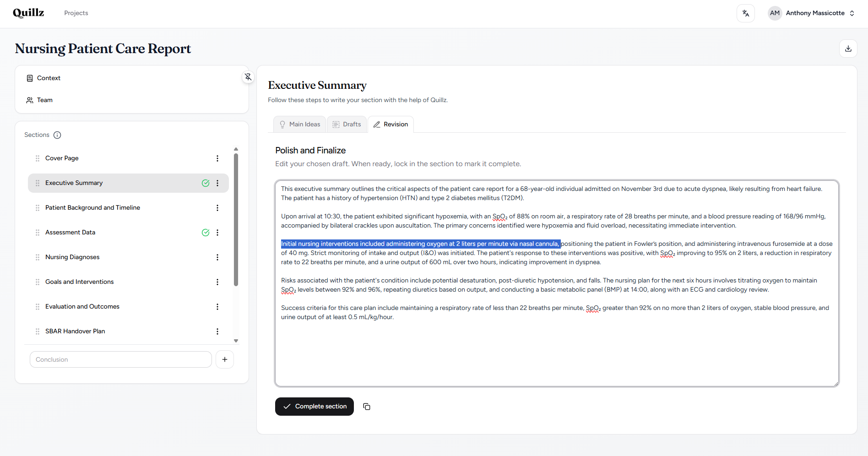Open options menu for Goals and Interventions
This screenshot has height=456, width=868.
pyautogui.click(x=217, y=282)
